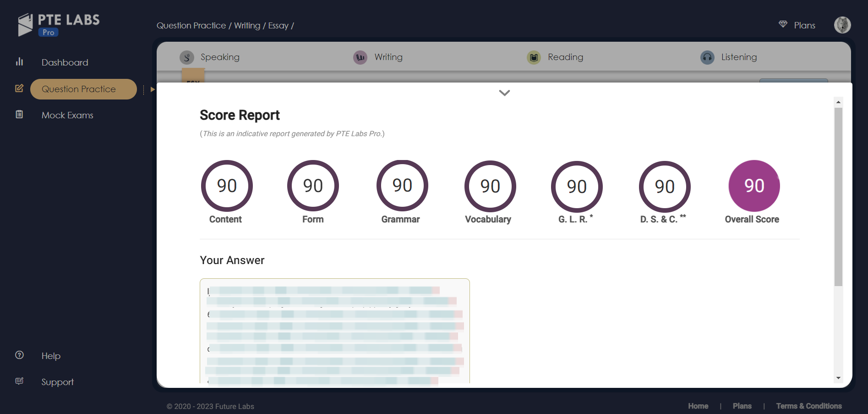The height and width of the screenshot is (414, 868).
Task: Click the score report scrollbar down arrow
Action: tap(838, 378)
